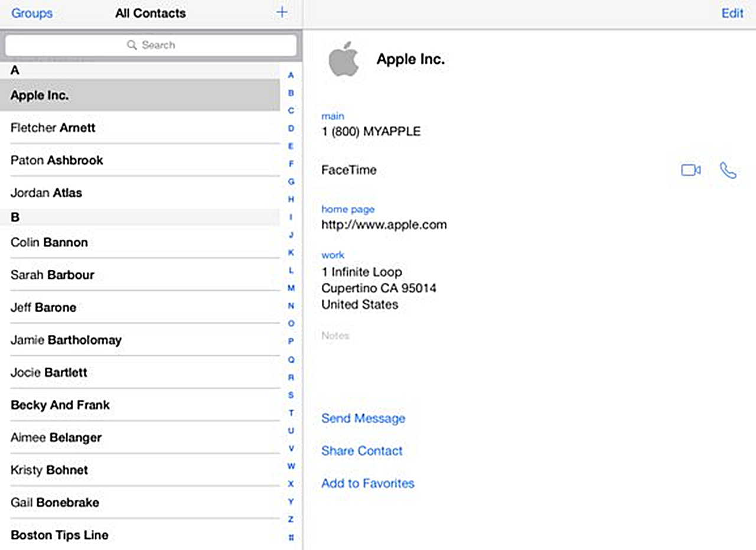This screenshot has width=756, height=550.
Task: Jump to letter Z in index
Action: 291,519
